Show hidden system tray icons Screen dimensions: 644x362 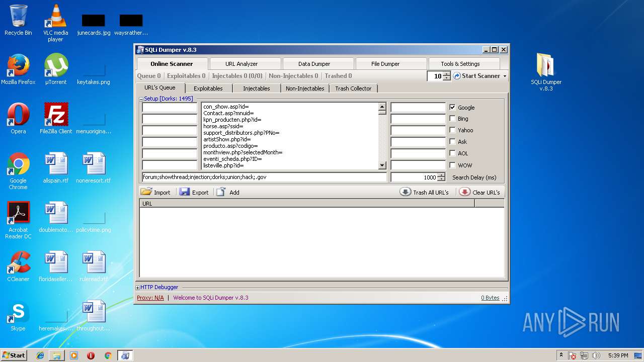click(561, 355)
